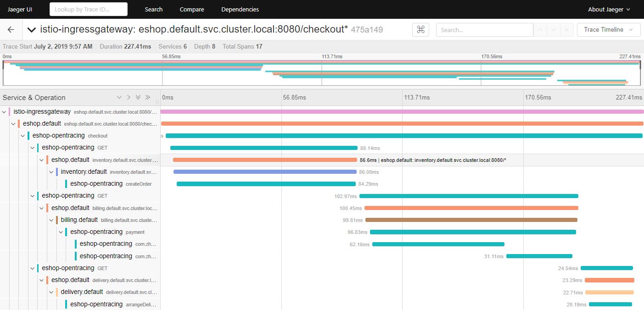The image size is (644, 310).
Task: Collapse the eshop-opentracing payment span
Action: [x=61, y=232]
